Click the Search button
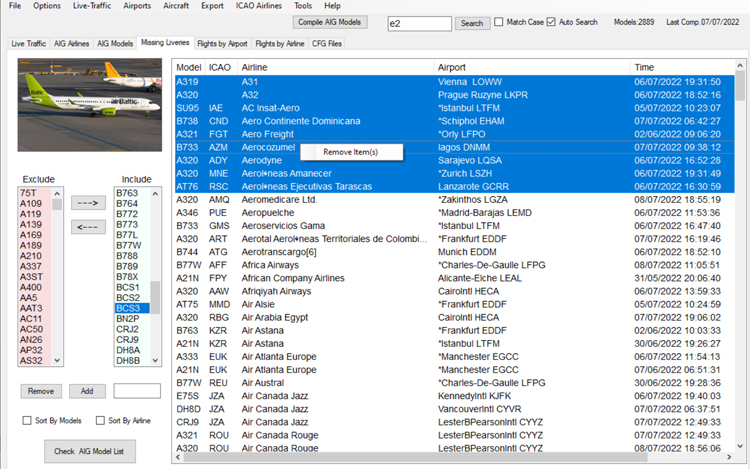Screen dimensions: 750x469 [x=472, y=23]
